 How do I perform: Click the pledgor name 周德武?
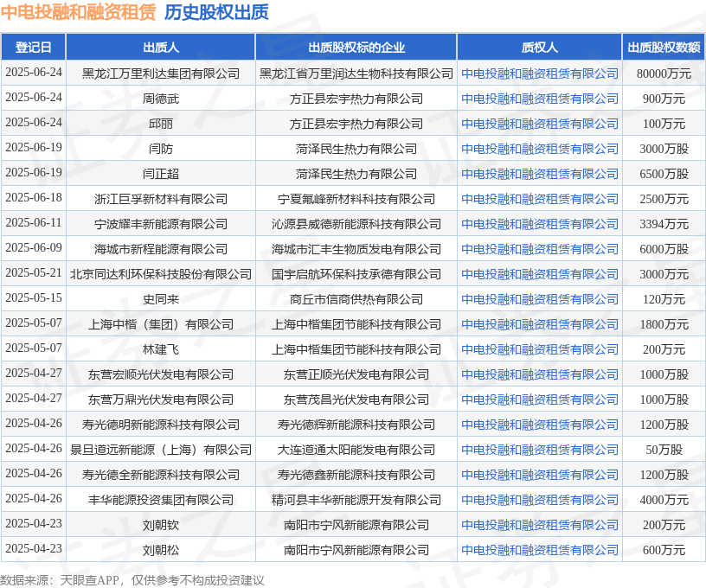pos(161,99)
